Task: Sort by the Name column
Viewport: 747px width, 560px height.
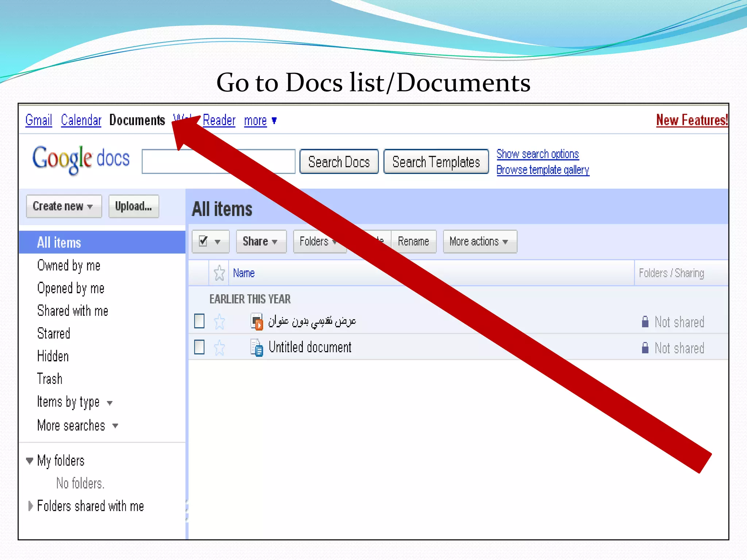Action: (x=244, y=273)
